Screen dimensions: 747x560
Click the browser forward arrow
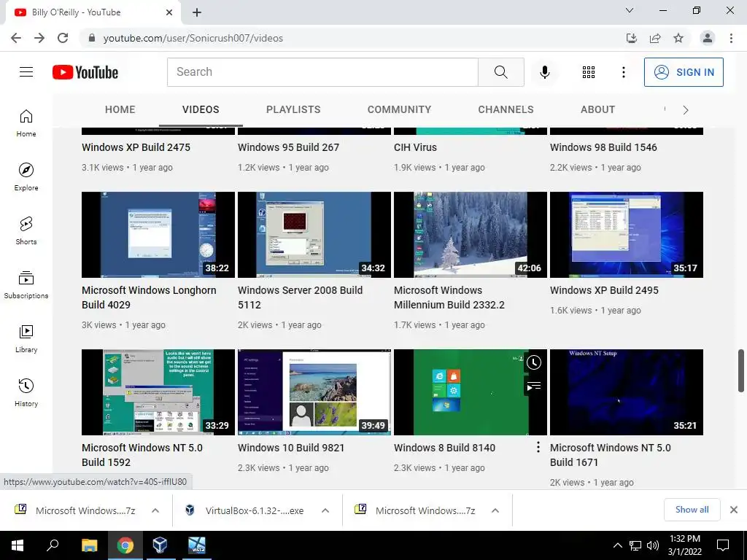point(39,38)
